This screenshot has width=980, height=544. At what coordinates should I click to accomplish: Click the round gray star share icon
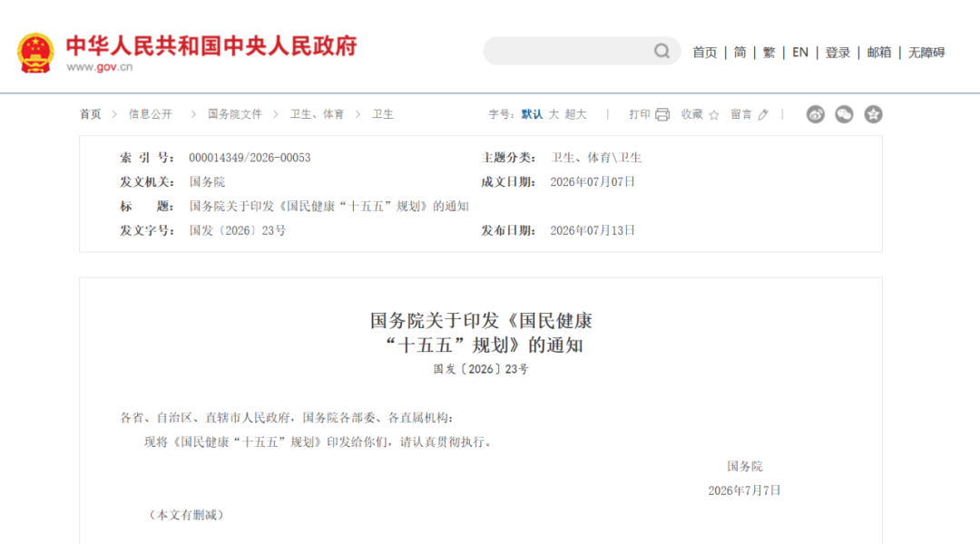(873, 114)
